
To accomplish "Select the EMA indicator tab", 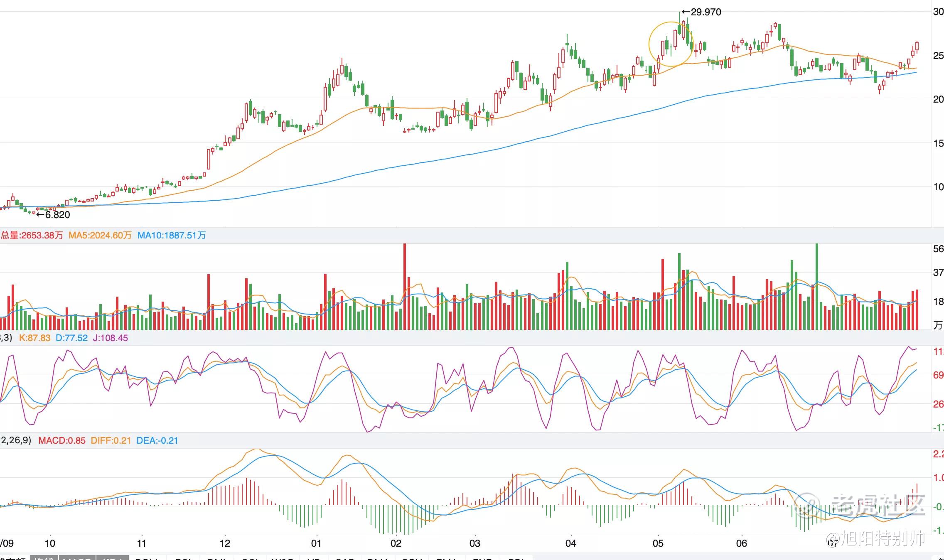I will (x=447, y=558).
